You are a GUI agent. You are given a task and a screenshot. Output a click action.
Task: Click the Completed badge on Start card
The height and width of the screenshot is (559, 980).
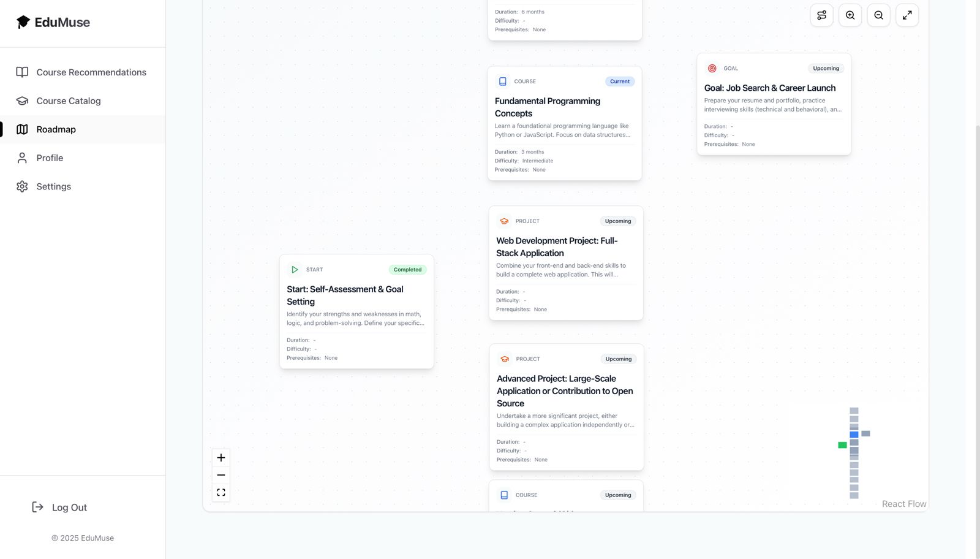click(x=408, y=270)
